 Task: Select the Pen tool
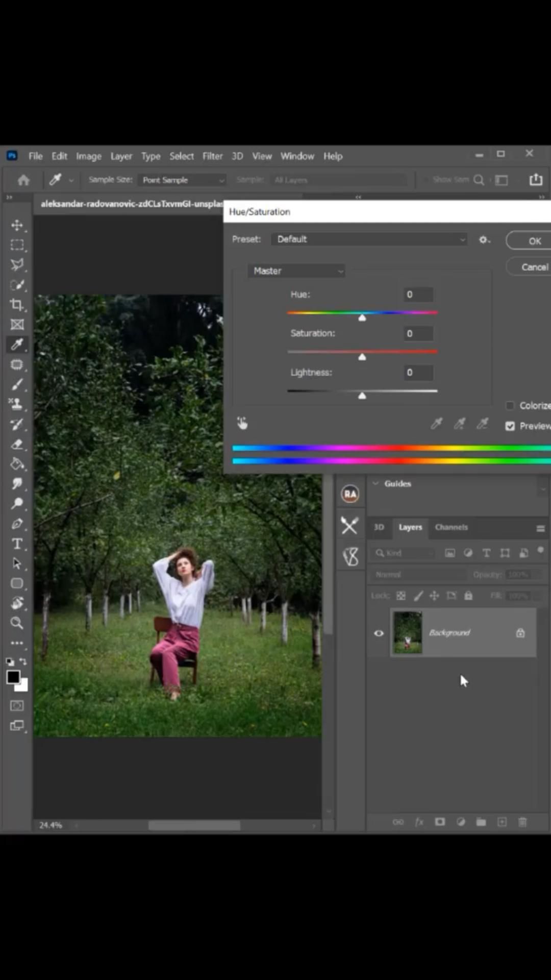pyautogui.click(x=17, y=524)
